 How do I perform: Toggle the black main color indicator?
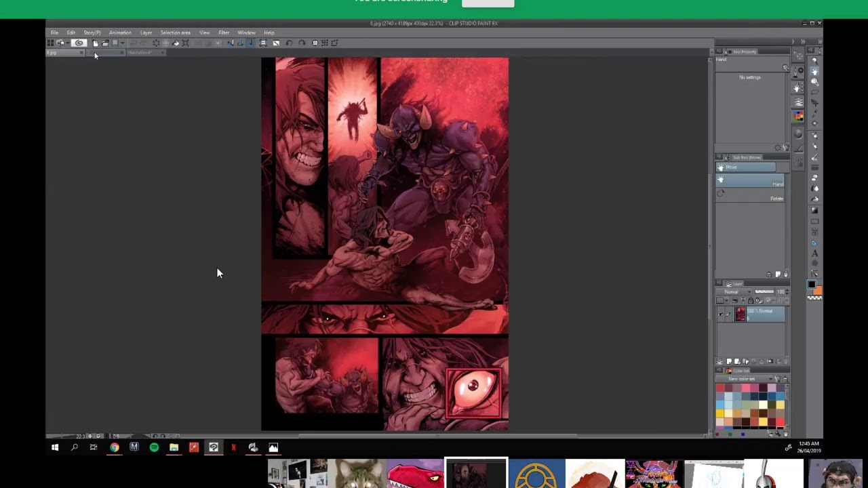pos(812,285)
